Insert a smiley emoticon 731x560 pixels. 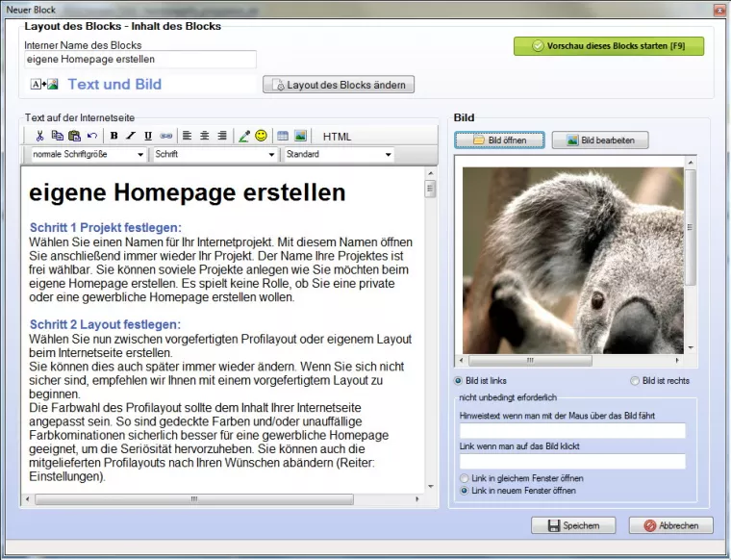(x=261, y=136)
